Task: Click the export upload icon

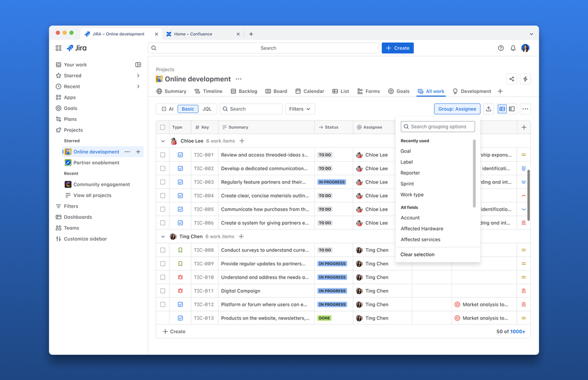Action: click(489, 109)
